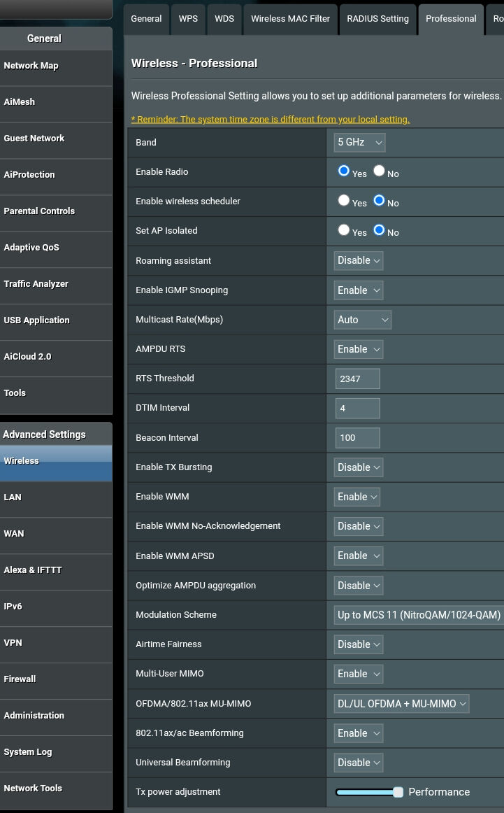
Task: Switch to the RADIUS Setting tab
Action: [x=377, y=19]
